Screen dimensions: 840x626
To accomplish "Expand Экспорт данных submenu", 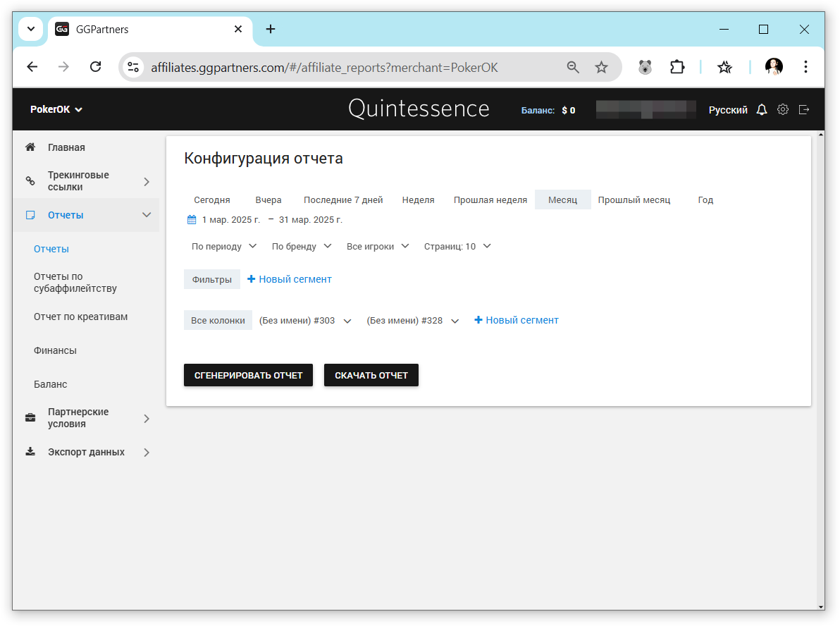I will tap(147, 453).
